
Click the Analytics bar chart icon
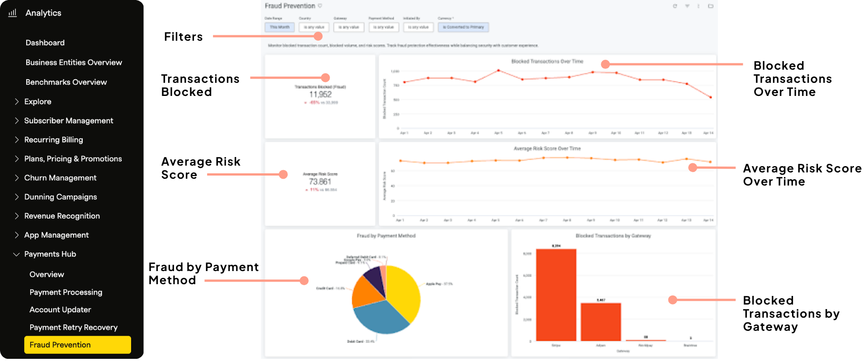[13, 13]
